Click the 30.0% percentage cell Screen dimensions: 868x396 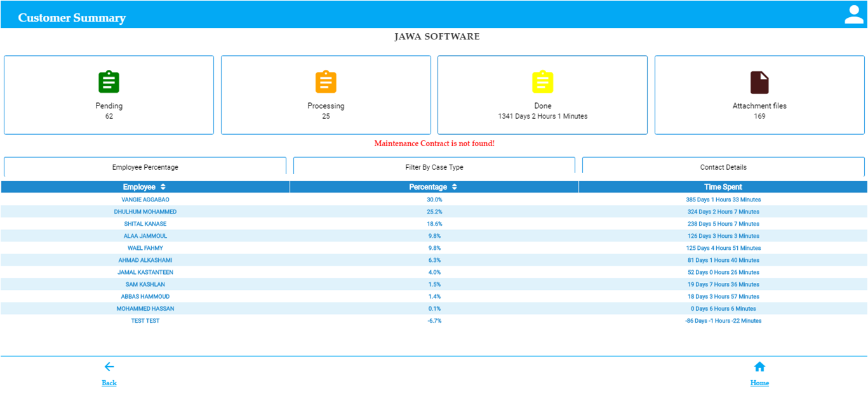434,200
